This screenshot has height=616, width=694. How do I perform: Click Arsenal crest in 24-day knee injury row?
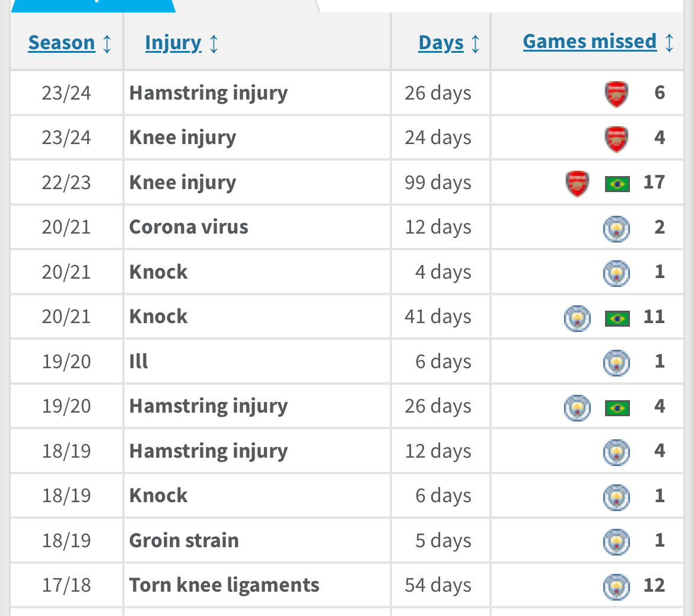coord(616,139)
